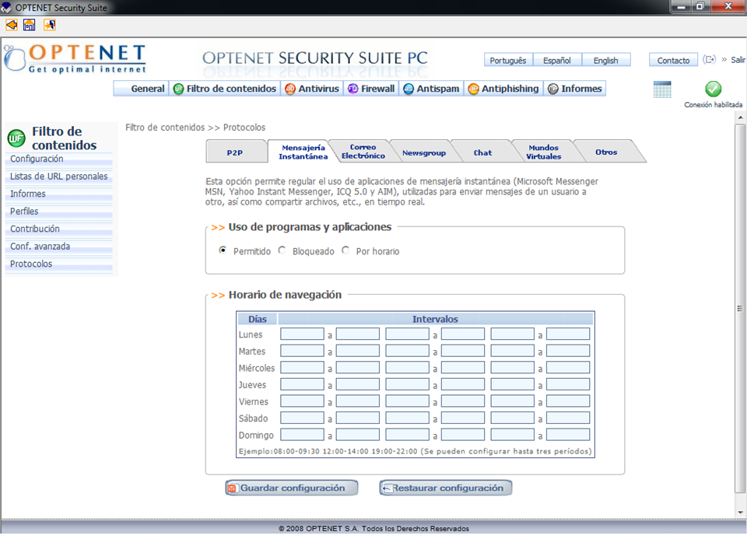Click Guardar configuración button
747x560 pixels.
pos(292,488)
